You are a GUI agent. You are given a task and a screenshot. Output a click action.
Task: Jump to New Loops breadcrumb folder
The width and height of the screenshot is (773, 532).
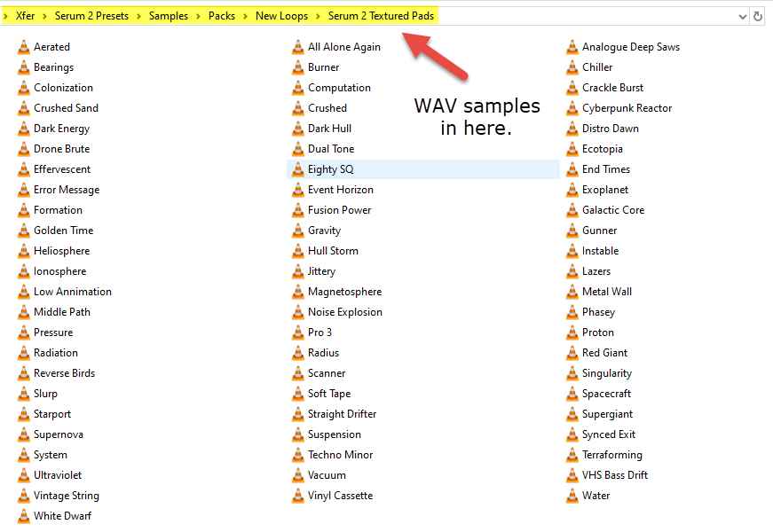[x=282, y=16]
